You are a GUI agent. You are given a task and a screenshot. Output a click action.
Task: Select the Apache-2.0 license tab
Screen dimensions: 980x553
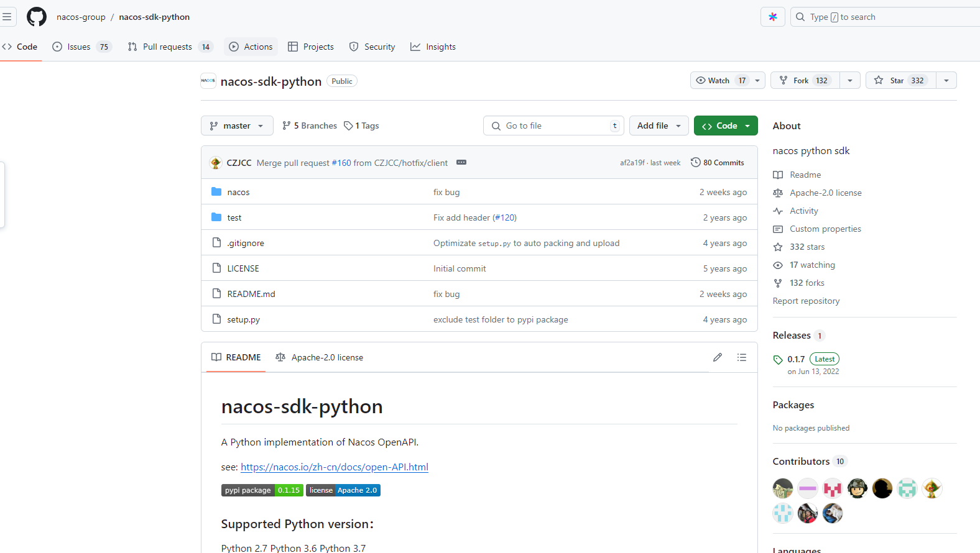pos(320,357)
